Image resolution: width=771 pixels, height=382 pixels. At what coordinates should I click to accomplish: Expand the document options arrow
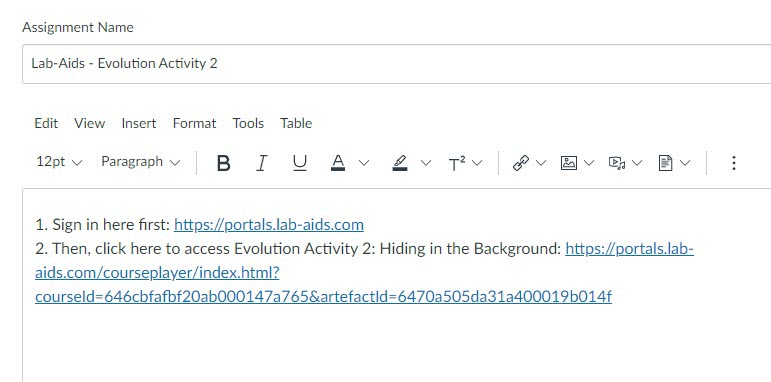(685, 163)
